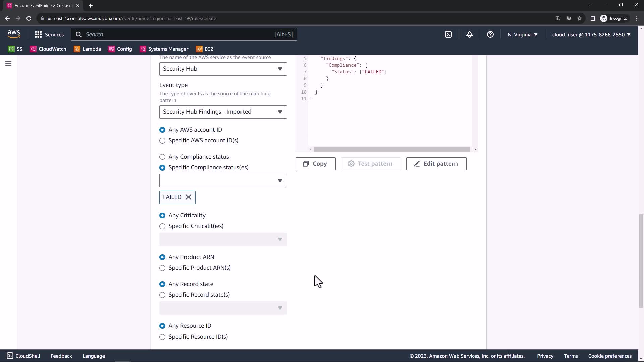The height and width of the screenshot is (362, 644).
Task: Expand the Event type dropdown
Action: click(x=223, y=112)
